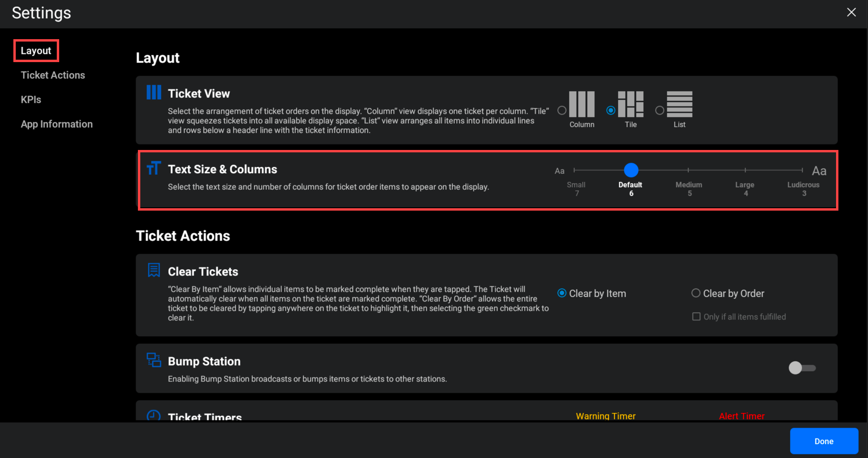The width and height of the screenshot is (868, 458).
Task: Click the Bump Station icon
Action: pyautogui.click(x=154, y=360)
